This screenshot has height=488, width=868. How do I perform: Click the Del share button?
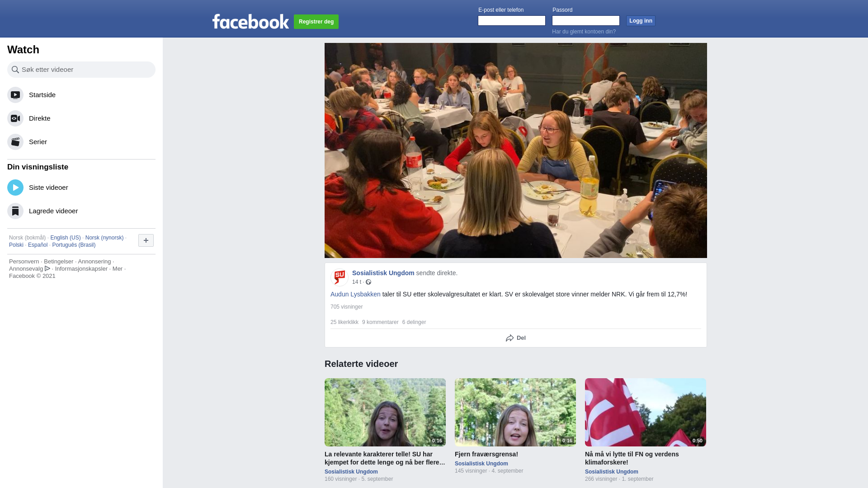pyautogui.click(x=516, y=338)
